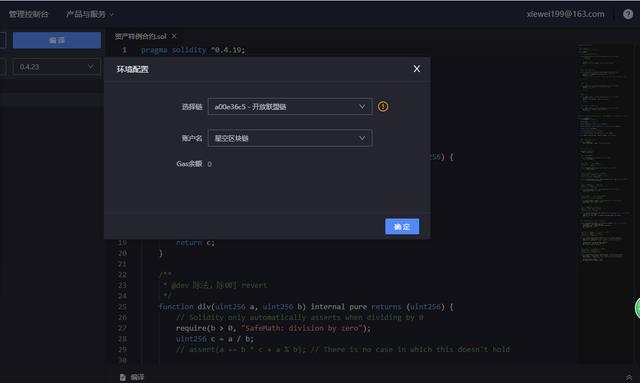Screen dimensions: 640x383
Task: Open the help question mark icon
Action: tap(628, 14)
